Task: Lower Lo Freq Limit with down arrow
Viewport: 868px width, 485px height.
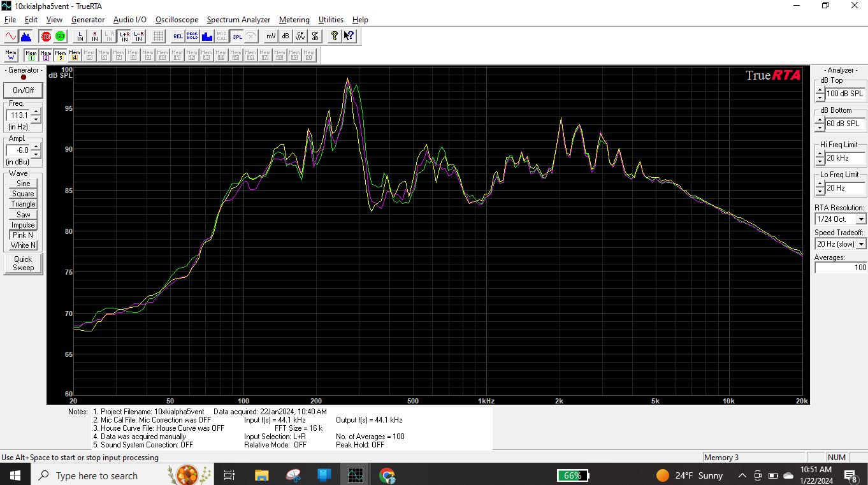Action: (820, 191)
